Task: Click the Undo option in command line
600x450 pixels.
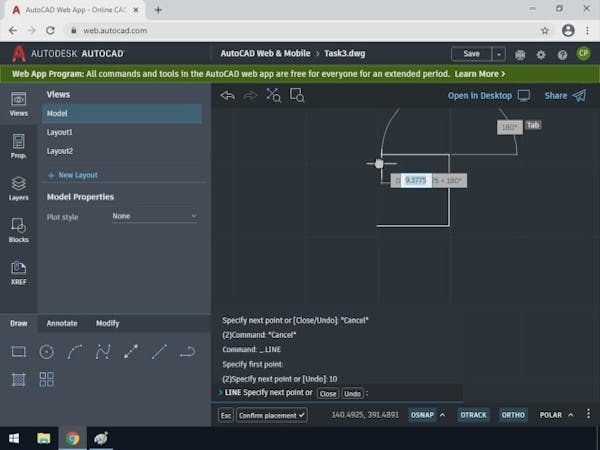Action: tap(352, 393)
